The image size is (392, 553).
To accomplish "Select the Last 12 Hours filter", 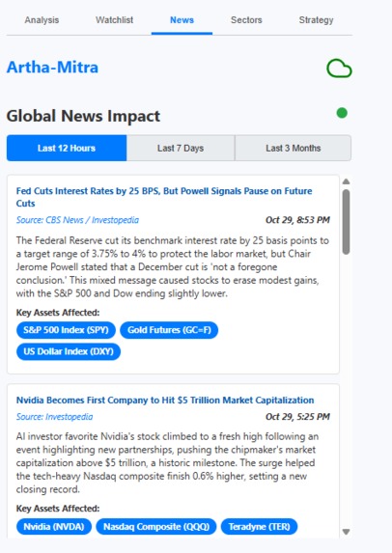I will click(67, 148).
